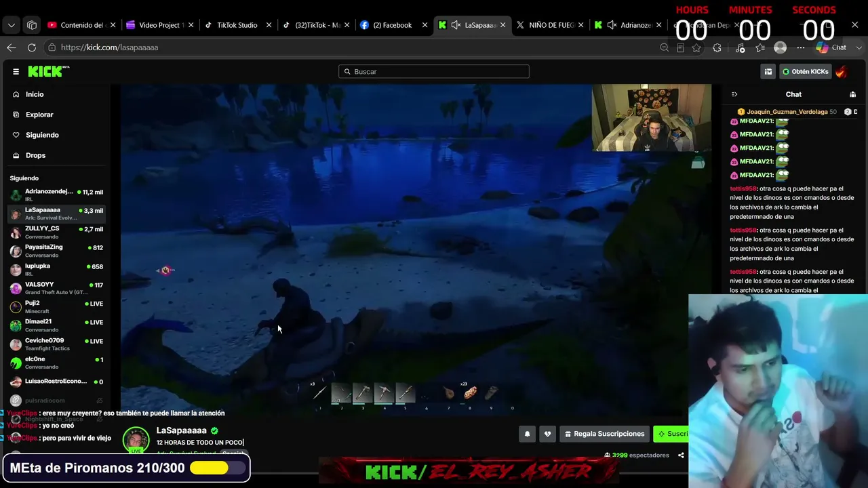Open Ceviche0709 channel in following list
The height and width of the screenshot is (488, 868).
pyautogui.click(x=57, y=344)
